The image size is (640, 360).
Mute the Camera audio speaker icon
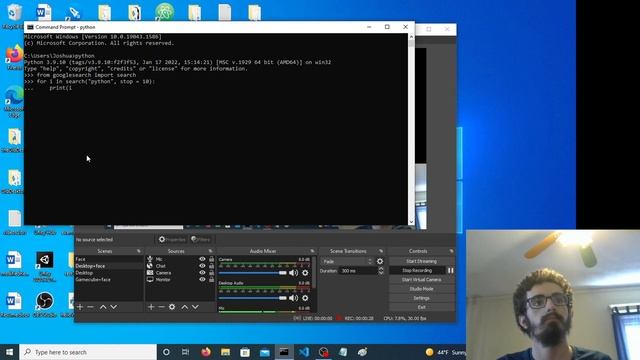pos(293,273)
